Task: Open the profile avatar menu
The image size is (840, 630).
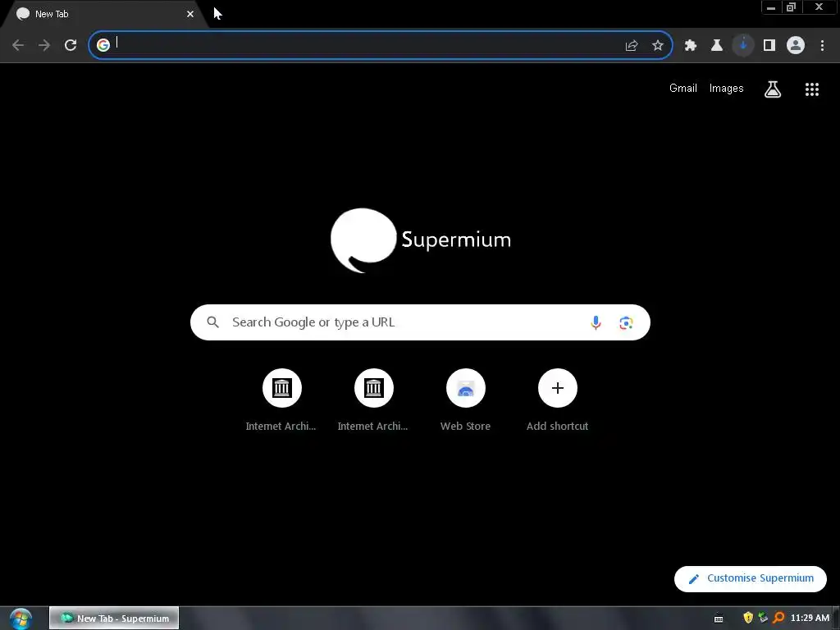Action: coord(796,45)
